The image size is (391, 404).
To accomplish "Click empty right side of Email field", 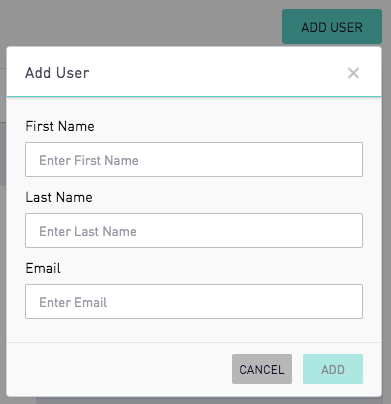I will 250,302.
